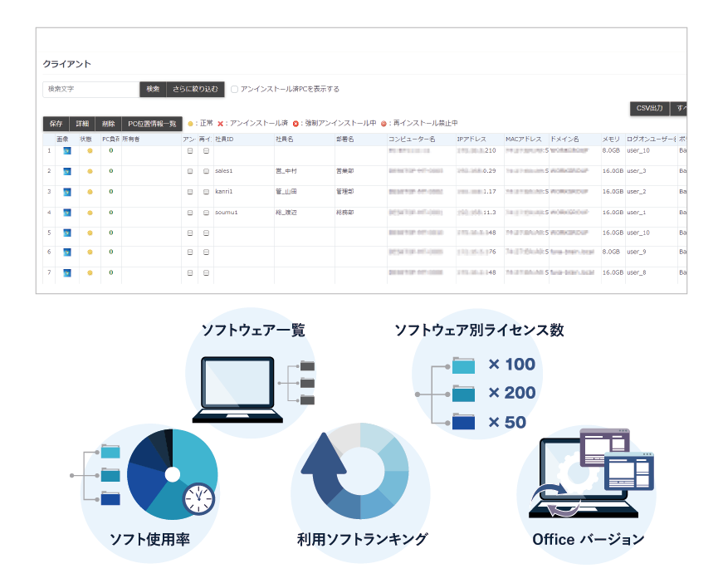Tick the 再イ column checkbox for kanri1

[206, 192]
